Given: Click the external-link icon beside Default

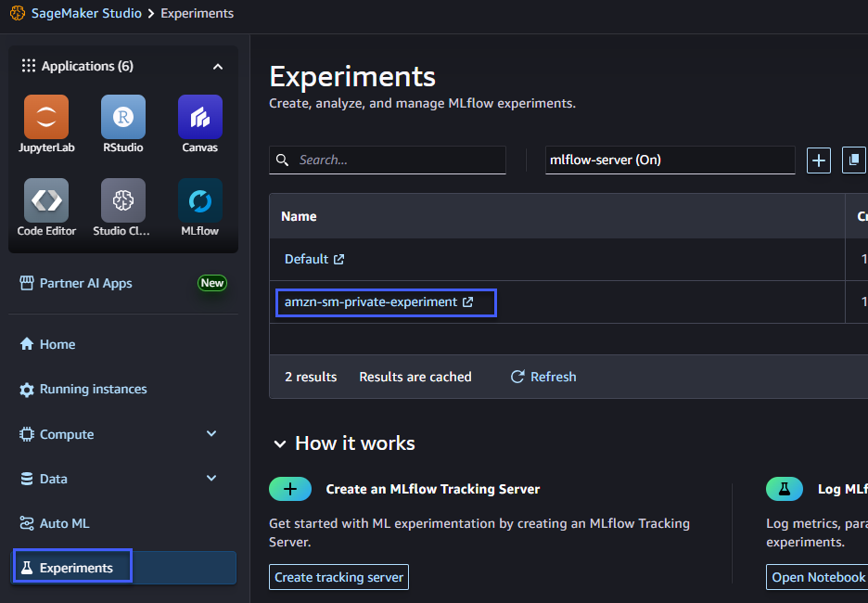Looking at the screenshot, I should tap(338, 259).
